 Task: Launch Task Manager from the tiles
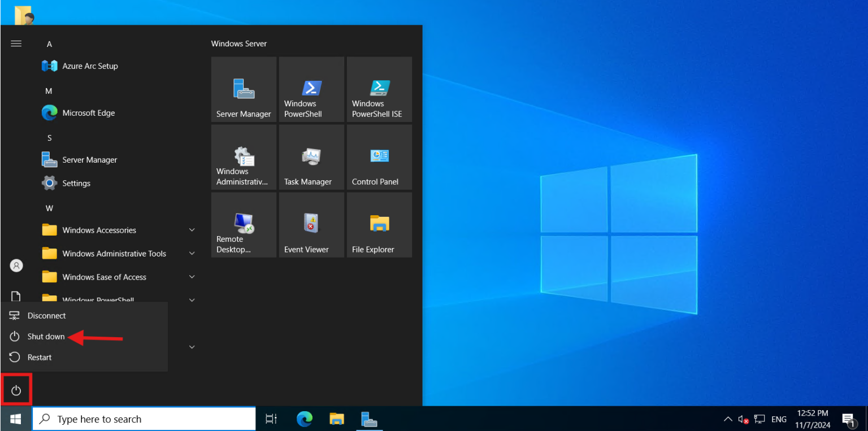pos(311,156)
